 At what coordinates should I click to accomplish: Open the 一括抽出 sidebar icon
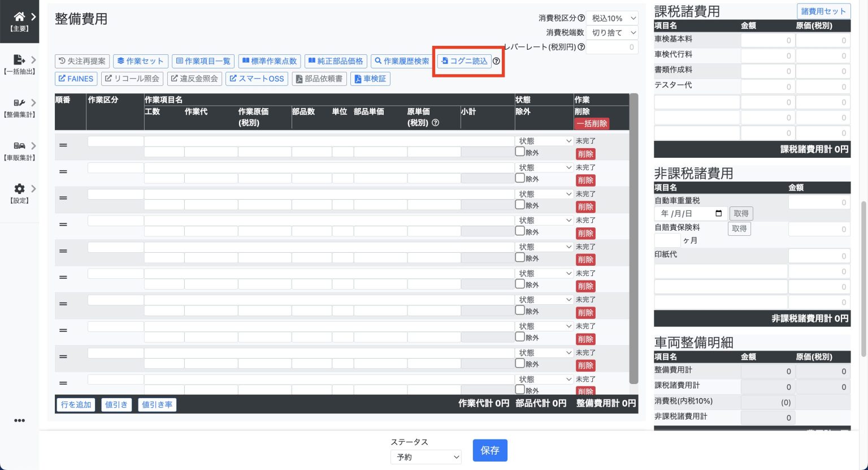(19, 60)
